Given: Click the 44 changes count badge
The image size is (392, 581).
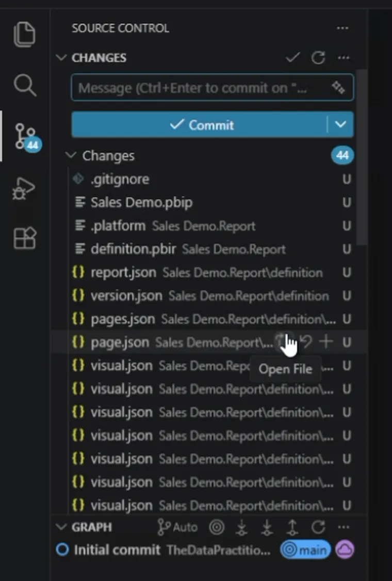Looking at the screenshot, I should tap(342, 155).
